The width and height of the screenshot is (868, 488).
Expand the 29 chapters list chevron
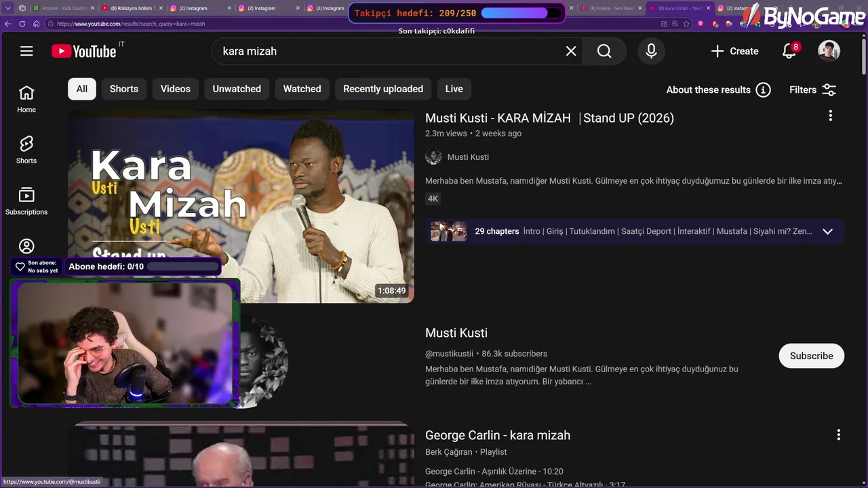coord(827,231)
